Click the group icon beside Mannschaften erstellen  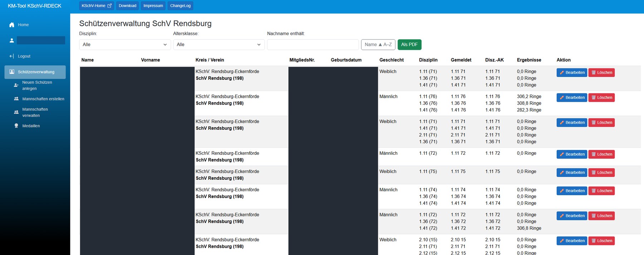pos(16,99)
